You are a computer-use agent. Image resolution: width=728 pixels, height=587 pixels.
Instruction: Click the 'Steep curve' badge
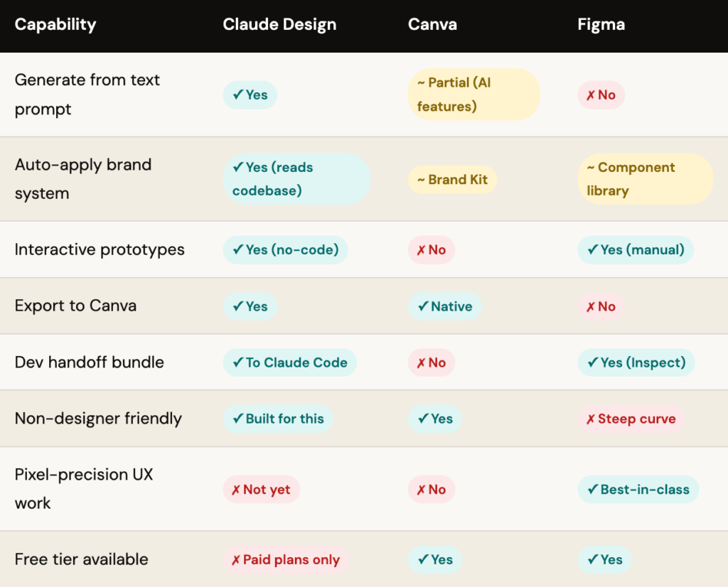[x=631, y=419]
